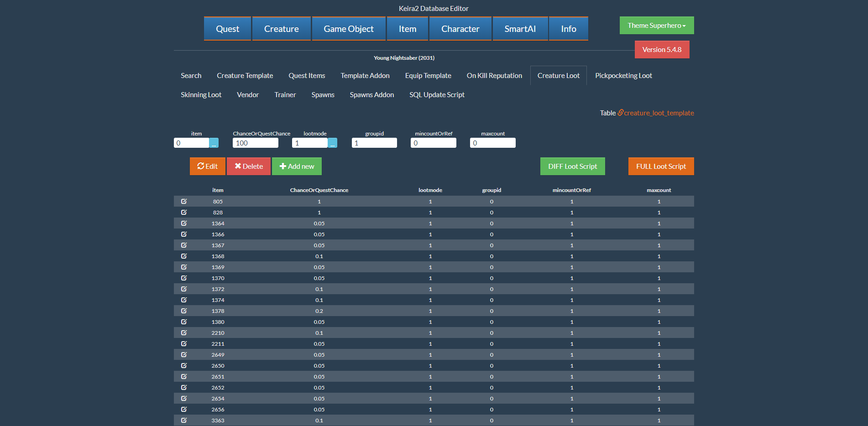
Task: Focus the mincountOrRef input field
Action: click(x=434, y=143)
